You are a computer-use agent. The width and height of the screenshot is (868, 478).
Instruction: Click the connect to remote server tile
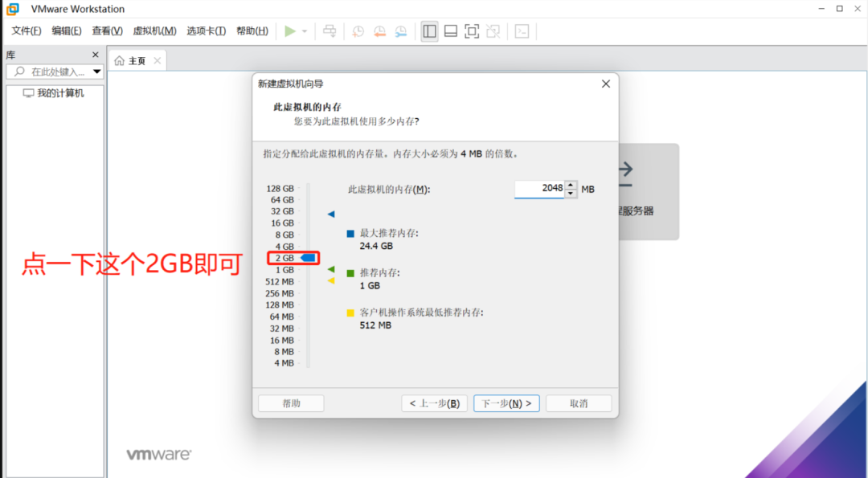649,191
